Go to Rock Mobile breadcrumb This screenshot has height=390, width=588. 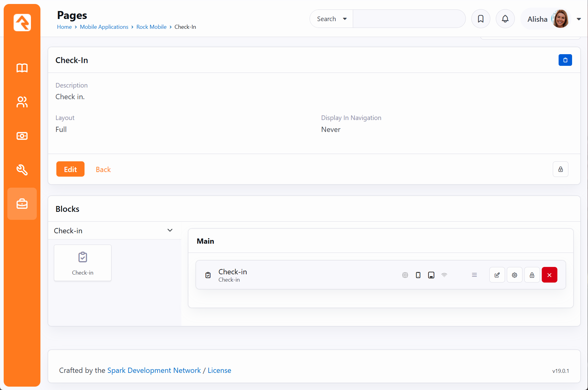[x=151, y=27]
